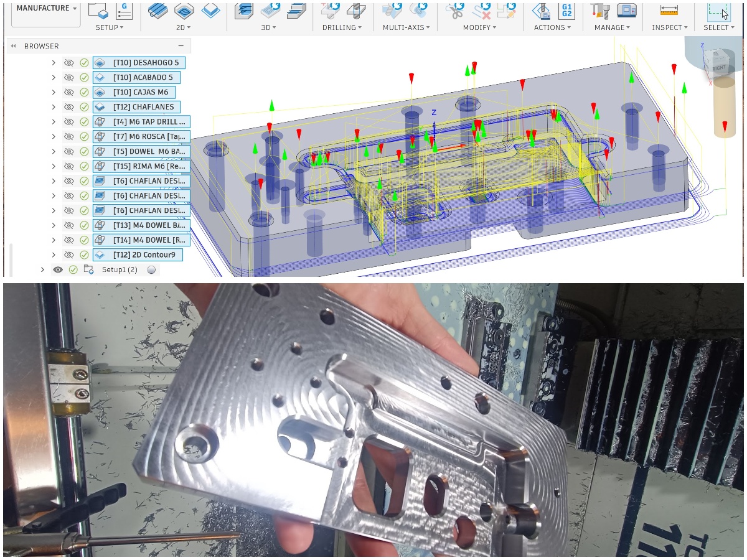
Task: Open the SETUP menu
Action: [x=110, y=27]
